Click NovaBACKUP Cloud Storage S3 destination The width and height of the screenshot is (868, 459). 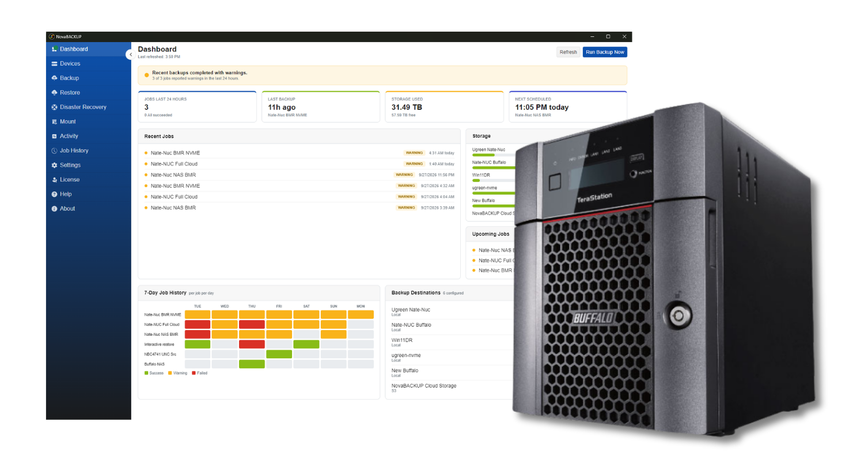pos(452,388)
